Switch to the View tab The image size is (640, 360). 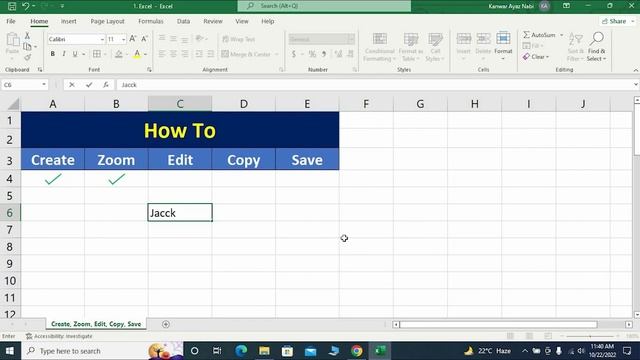242,21
